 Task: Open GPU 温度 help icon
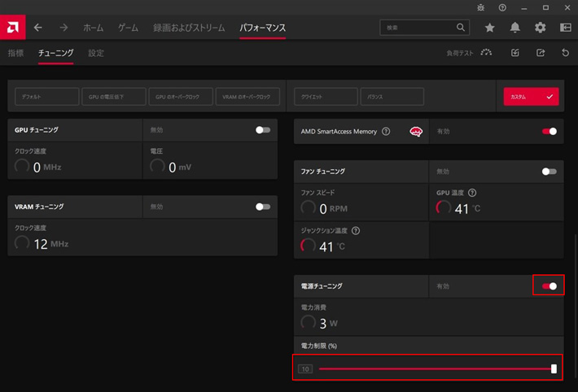[x=472, y=193]
